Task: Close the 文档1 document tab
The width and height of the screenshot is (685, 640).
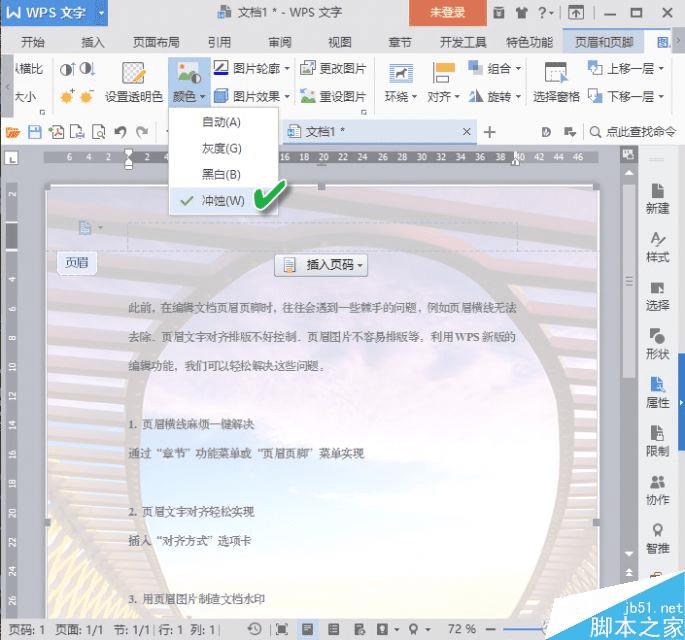Action: click(x=467, y=131)
